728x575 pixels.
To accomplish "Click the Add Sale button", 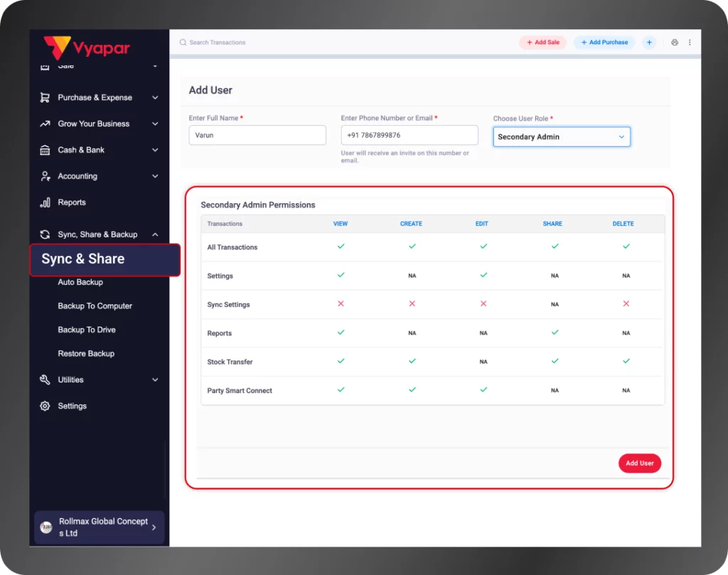I will click(542, 43).
